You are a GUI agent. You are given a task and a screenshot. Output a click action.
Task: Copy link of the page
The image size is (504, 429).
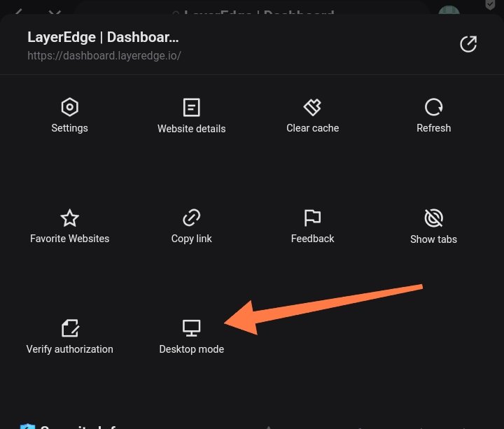coord(192,226)
